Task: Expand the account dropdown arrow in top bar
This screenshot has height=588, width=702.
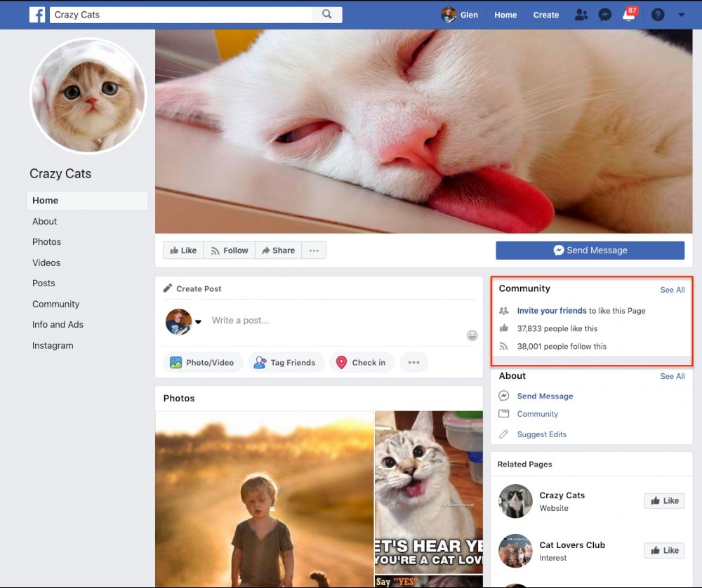Action: [681, 15]
